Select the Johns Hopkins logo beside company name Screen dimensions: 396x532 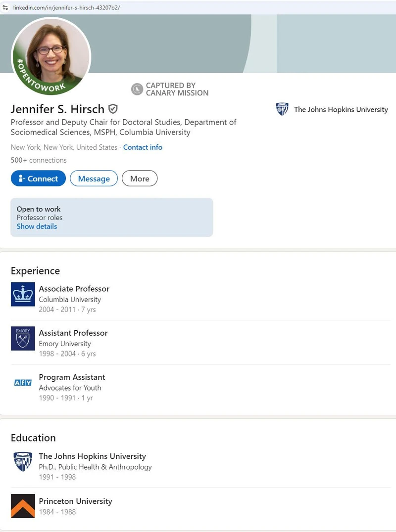point(282,109)
